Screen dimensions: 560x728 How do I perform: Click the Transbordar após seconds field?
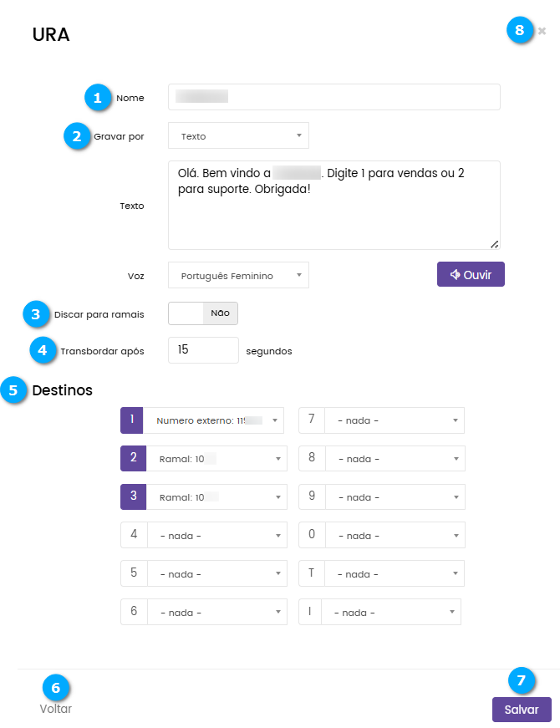[203, 350]
